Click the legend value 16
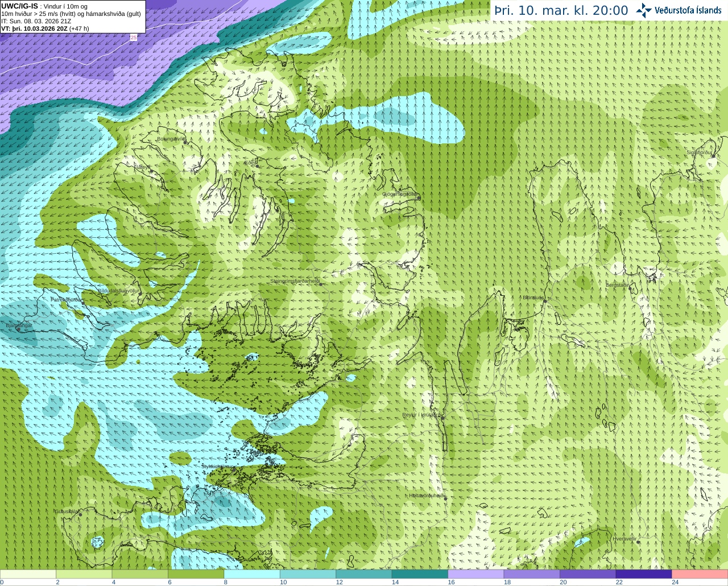The height and width of the screenshot is (586, 728). tap(451, 582)
